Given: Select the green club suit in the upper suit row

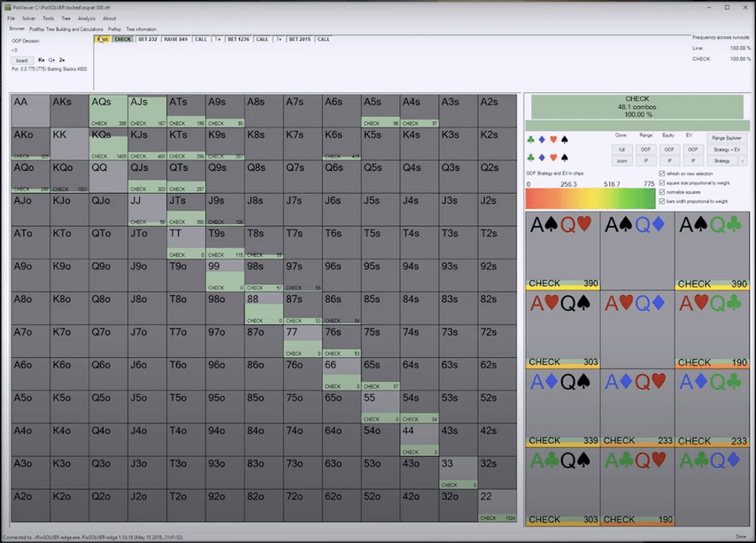Looking at the screenshot, I should (531, 140).
